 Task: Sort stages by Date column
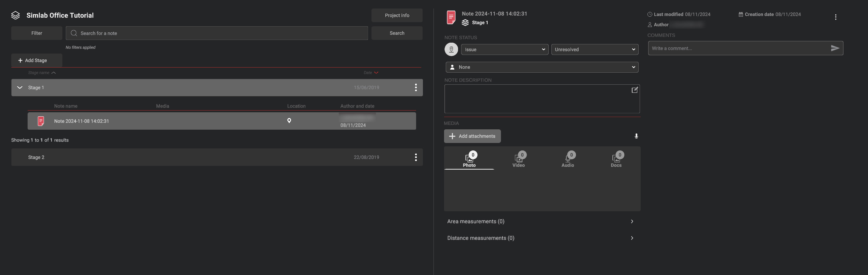(x=371, y=73)
